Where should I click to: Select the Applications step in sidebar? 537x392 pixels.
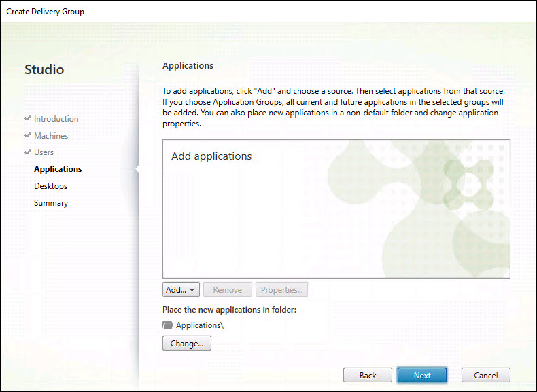pos(58,169)
